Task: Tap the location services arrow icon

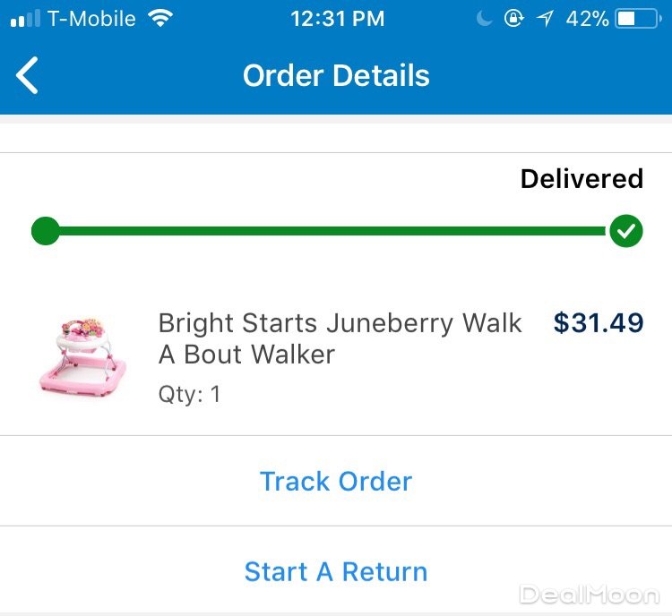Action: 545,19
